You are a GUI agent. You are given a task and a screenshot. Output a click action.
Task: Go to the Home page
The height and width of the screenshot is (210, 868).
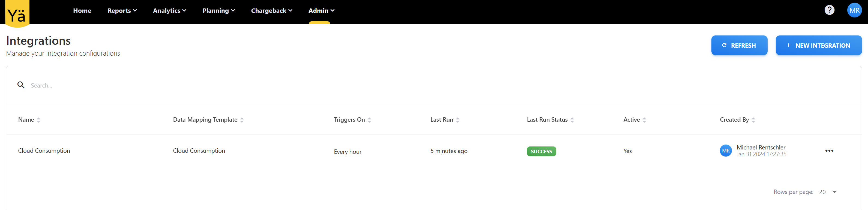(x=82, y=11)
